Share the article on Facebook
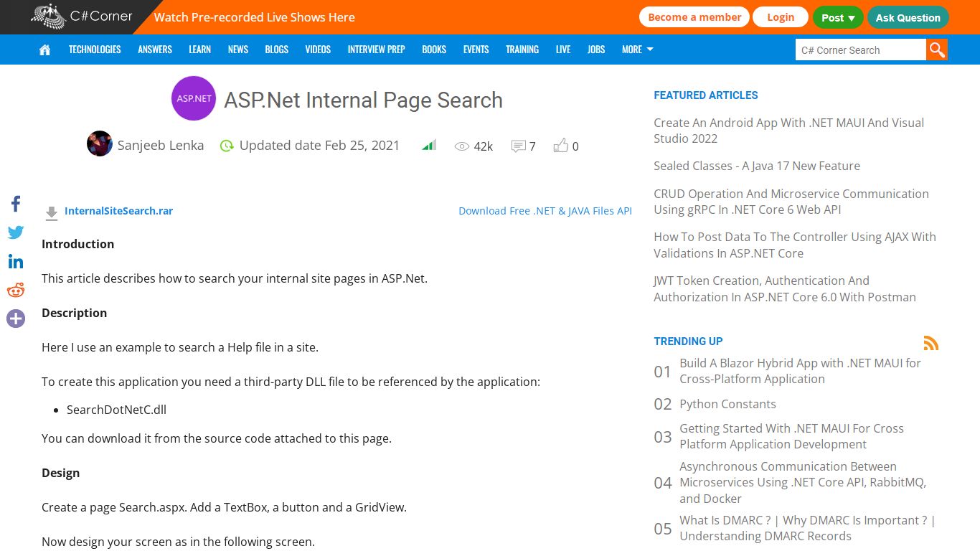Viewport: 980px width, 551px height. coord(16,204)
